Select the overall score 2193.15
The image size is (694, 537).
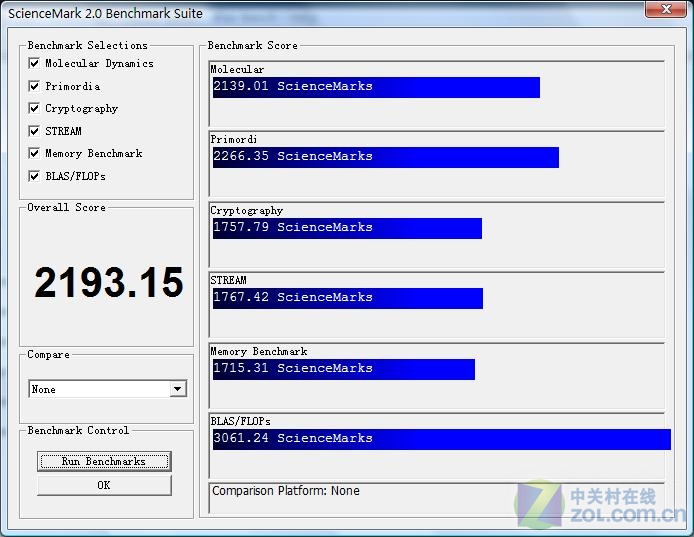click(109, 282)
